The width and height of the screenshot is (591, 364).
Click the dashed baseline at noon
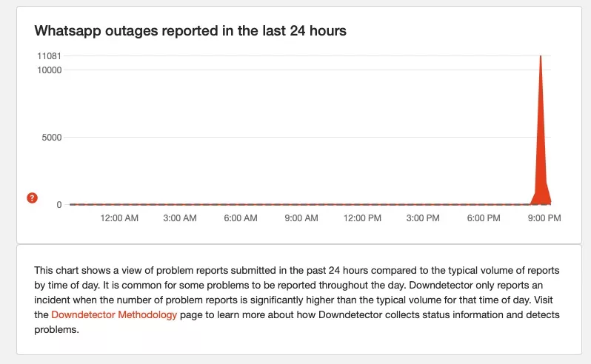(362, 204)
